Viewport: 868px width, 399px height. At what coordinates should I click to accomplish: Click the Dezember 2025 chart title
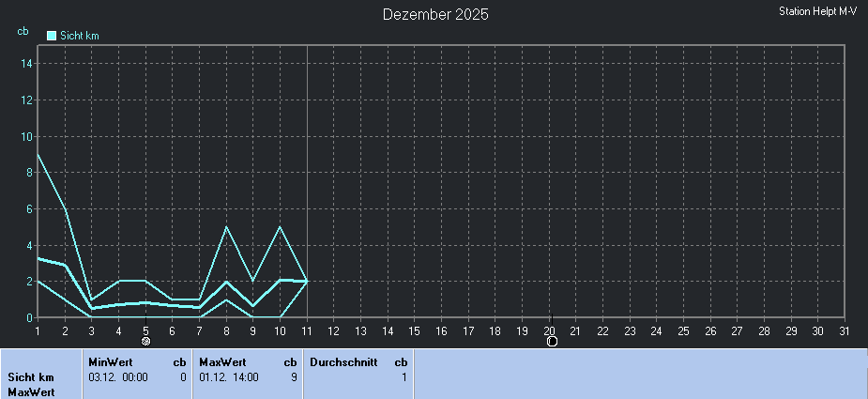pos(435,15)
